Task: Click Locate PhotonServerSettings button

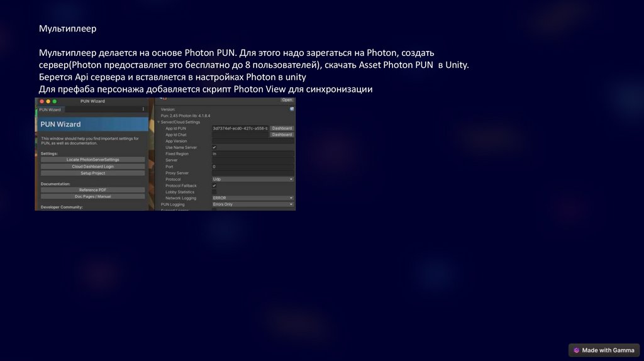Action: pos(93,160)
